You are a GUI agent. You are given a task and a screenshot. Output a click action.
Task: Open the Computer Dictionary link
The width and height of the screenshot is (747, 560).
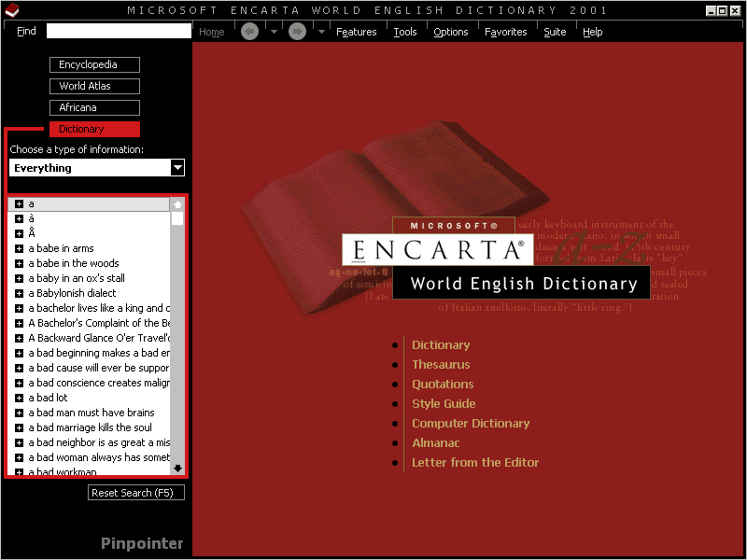point(471,424)
